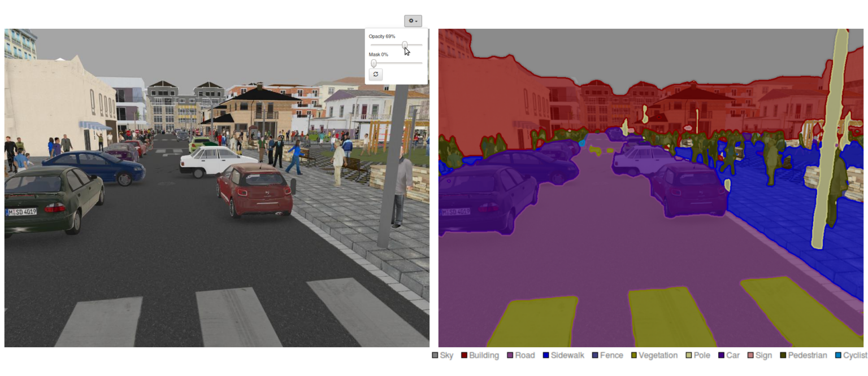The image size is (868, 376).
Task: Click the Pole legend color swatch
Action: point(688,356)
